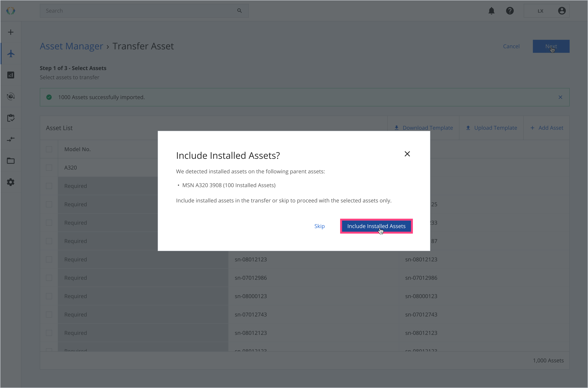588x388 pixels.
Task: Click the app logo icon in top-left
Action: pos(11,11)
